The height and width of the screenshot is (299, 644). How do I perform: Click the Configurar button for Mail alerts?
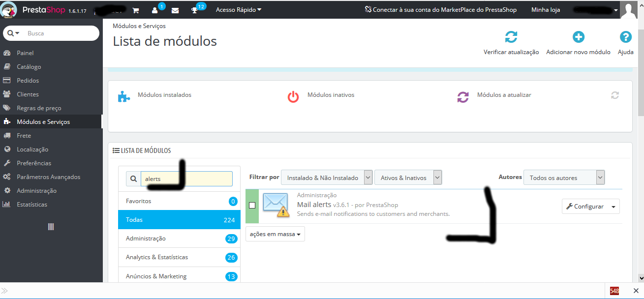click(x=585, y=207)
